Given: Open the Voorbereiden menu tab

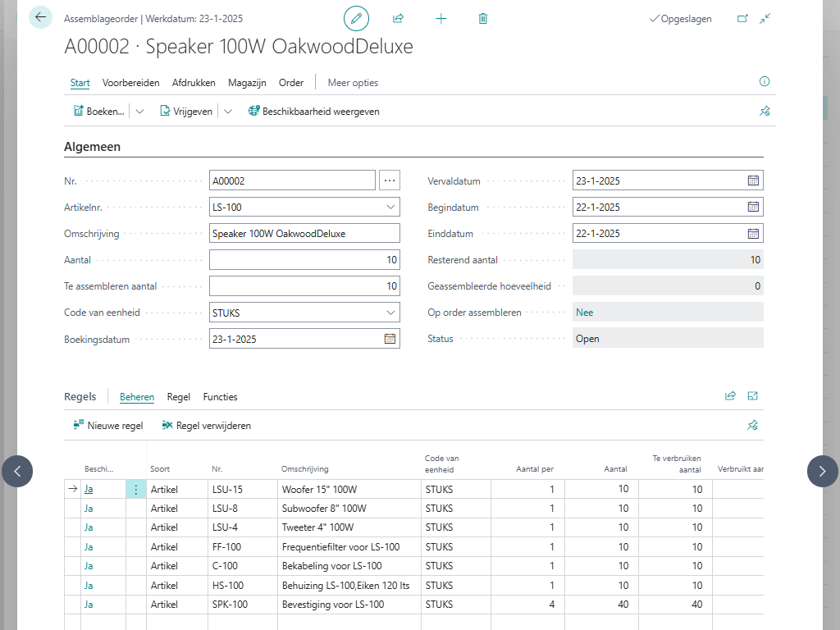Looking at the screenshot, I should click(131, 82).
